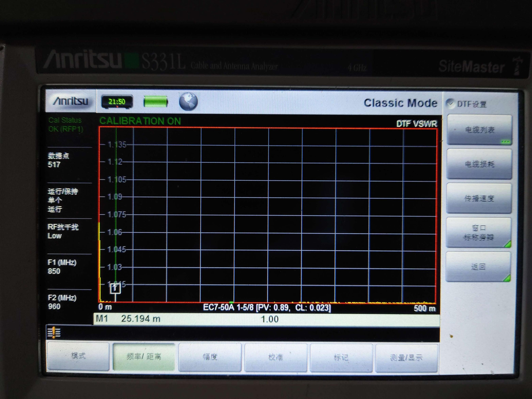532x399 pixels.
Task: Click the globe icon in header
Action: pos(188,102)
